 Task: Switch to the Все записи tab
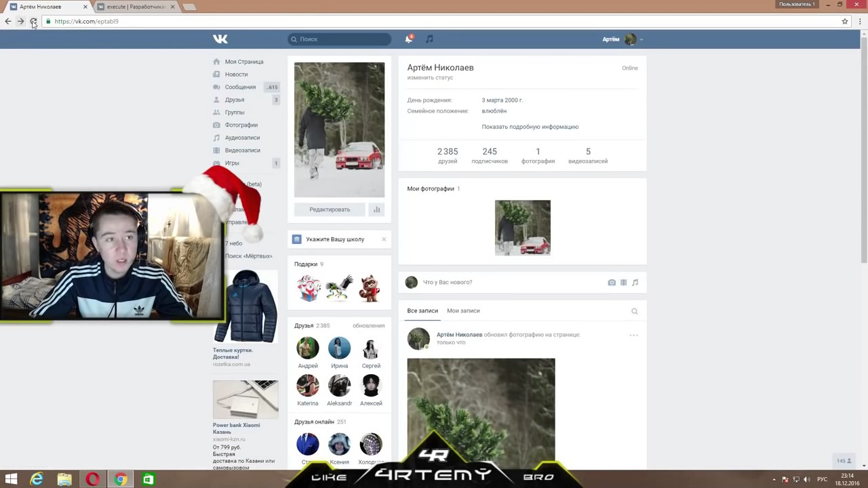[x=422, y=310]
